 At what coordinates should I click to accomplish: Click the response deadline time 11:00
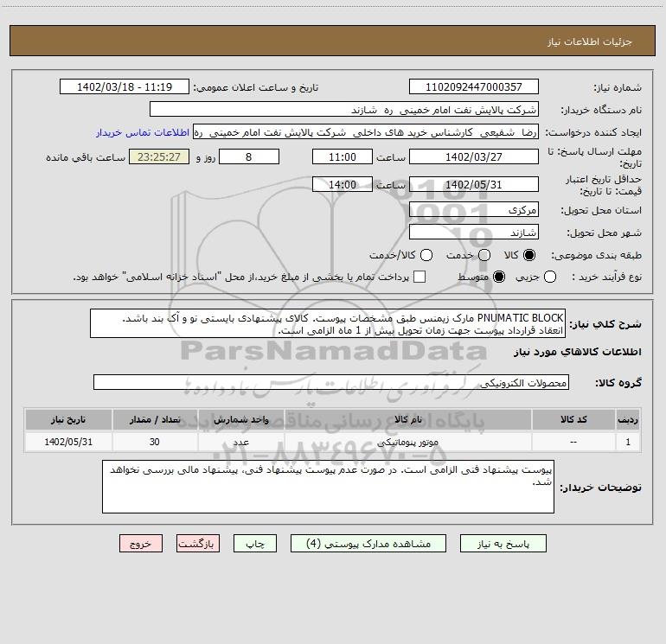pos(343,156)
